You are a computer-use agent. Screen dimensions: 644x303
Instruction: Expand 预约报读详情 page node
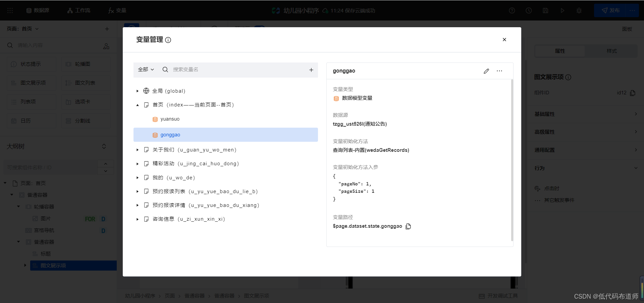pos(138,205)
